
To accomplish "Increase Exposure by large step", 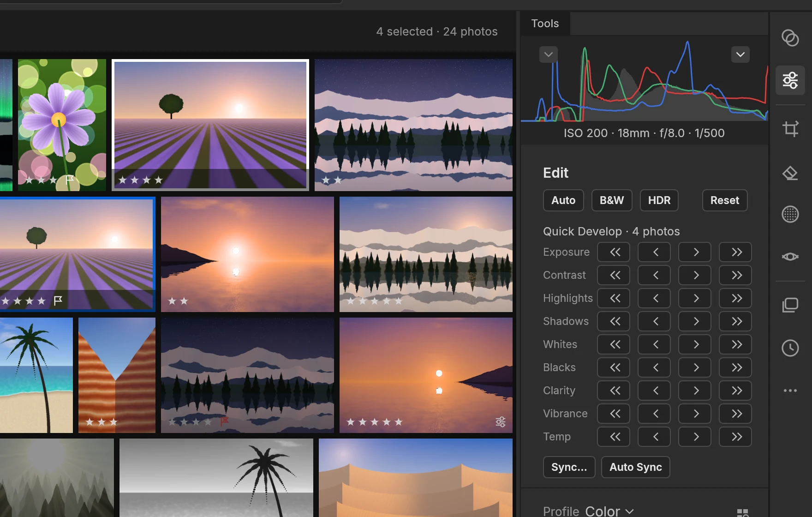I will point(735,252).
